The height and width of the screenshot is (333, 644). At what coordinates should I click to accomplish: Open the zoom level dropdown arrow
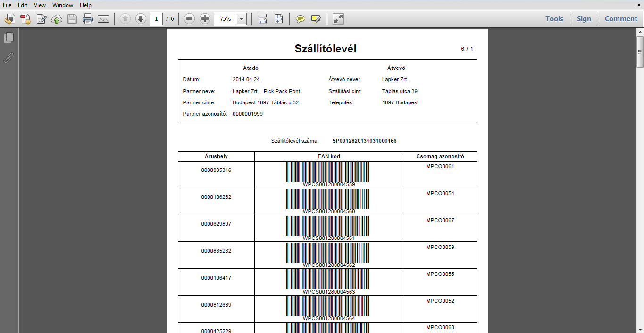pyautogui.click(x=242, y=19)
